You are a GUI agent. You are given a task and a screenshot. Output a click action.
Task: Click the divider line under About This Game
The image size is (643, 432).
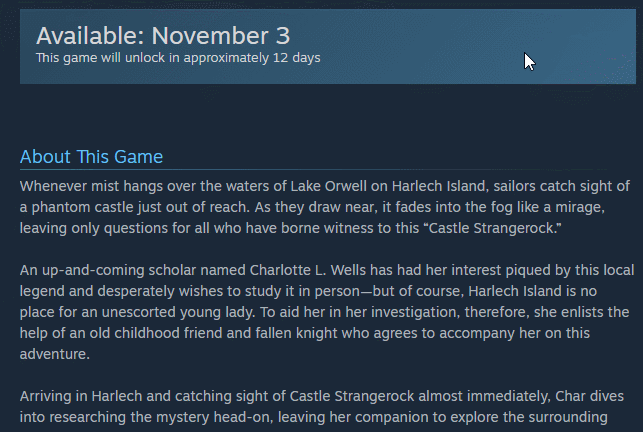[312, 169]
